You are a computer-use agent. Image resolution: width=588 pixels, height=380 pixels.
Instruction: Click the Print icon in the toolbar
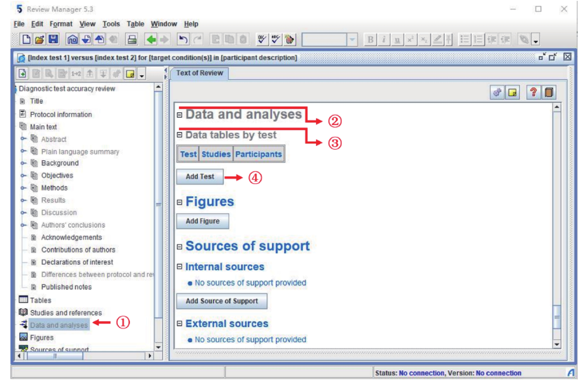[x=132, y=39]
